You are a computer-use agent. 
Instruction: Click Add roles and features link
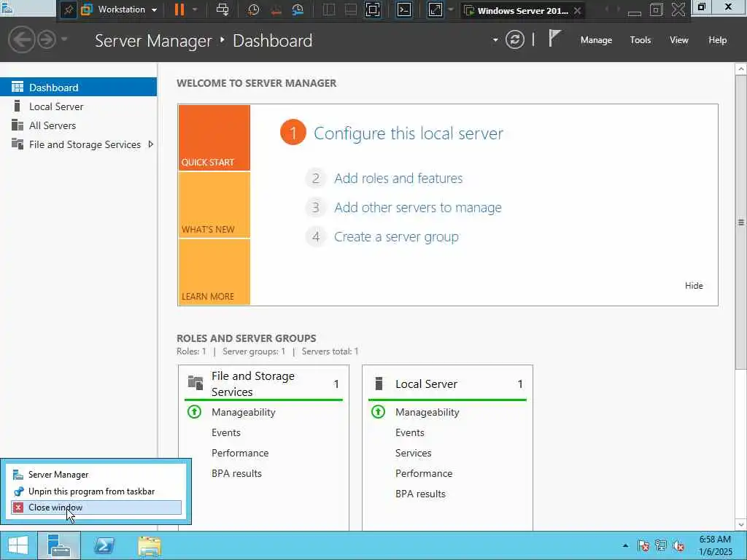(x=398, y=178)
